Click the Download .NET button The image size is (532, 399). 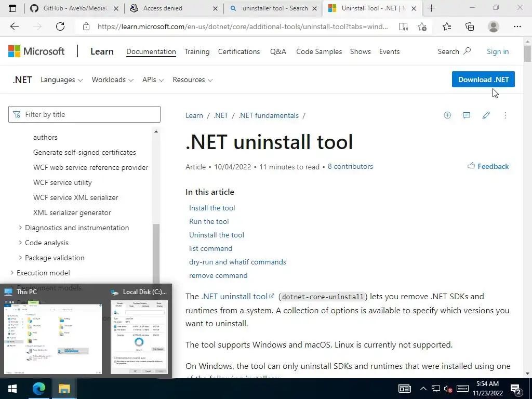(x=483, y=79)
